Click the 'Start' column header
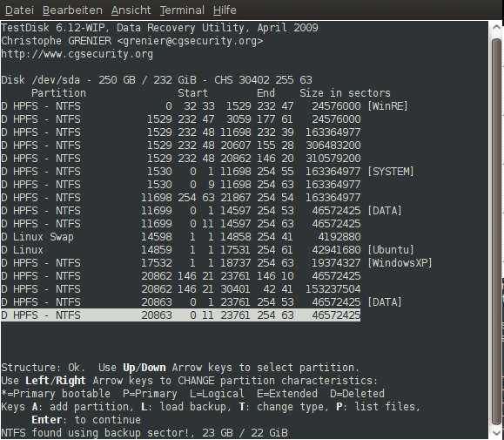 192,93
